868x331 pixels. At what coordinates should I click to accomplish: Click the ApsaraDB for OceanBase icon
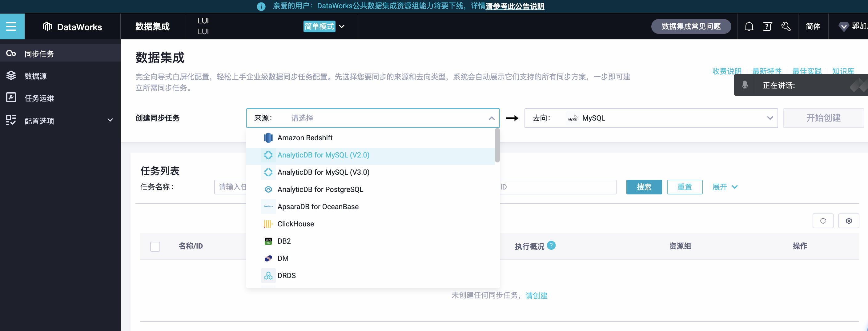pyautogui.click(x=268, y=206)
